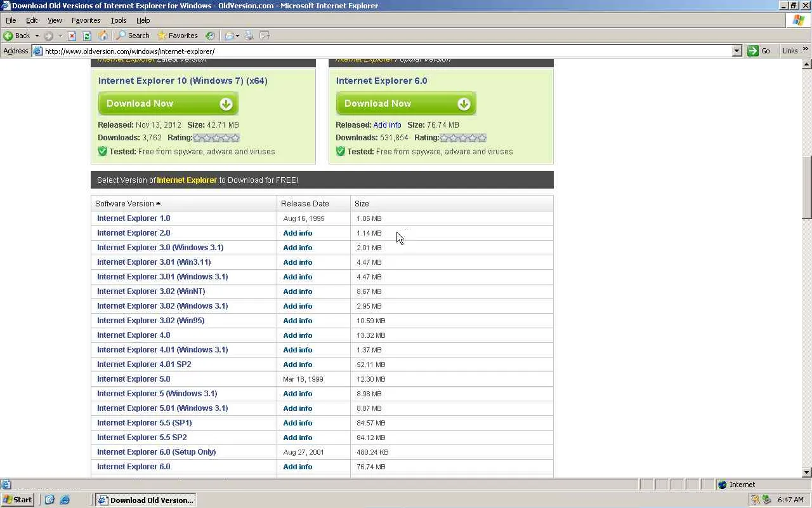This screenshot has width=812, height=508.
Task: Click the vertical scrollbar up arrow
Action: click(807, 64)
